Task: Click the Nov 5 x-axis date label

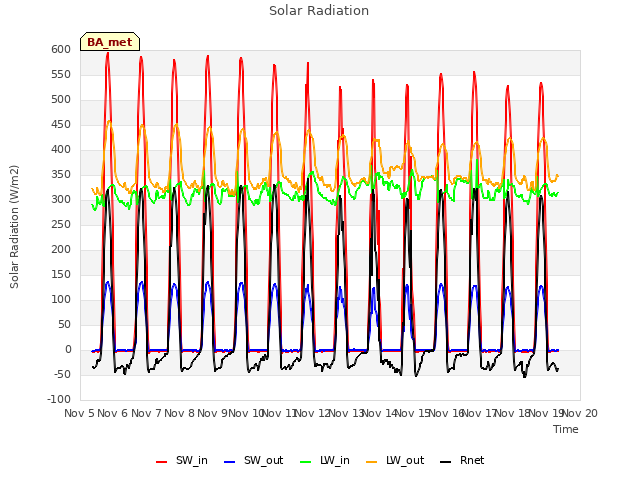Action: (80, 413)
